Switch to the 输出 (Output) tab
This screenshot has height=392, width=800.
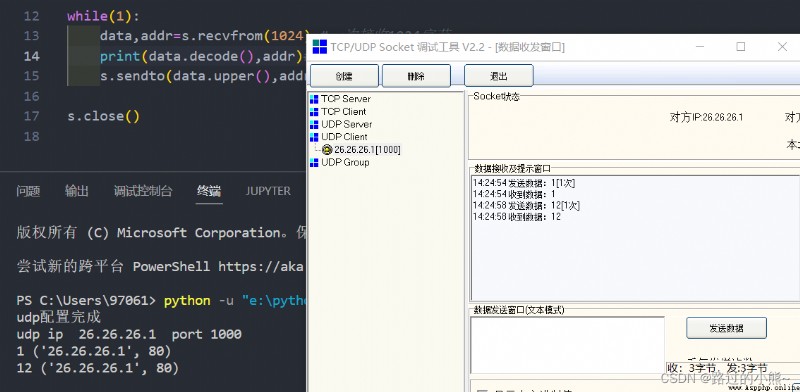tap(77, 191)
